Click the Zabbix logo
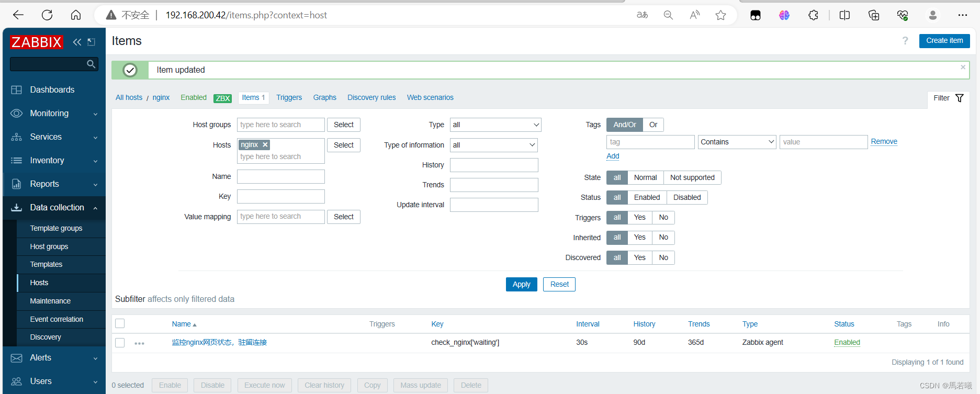980x394 pixels. [x=37, y=42]
